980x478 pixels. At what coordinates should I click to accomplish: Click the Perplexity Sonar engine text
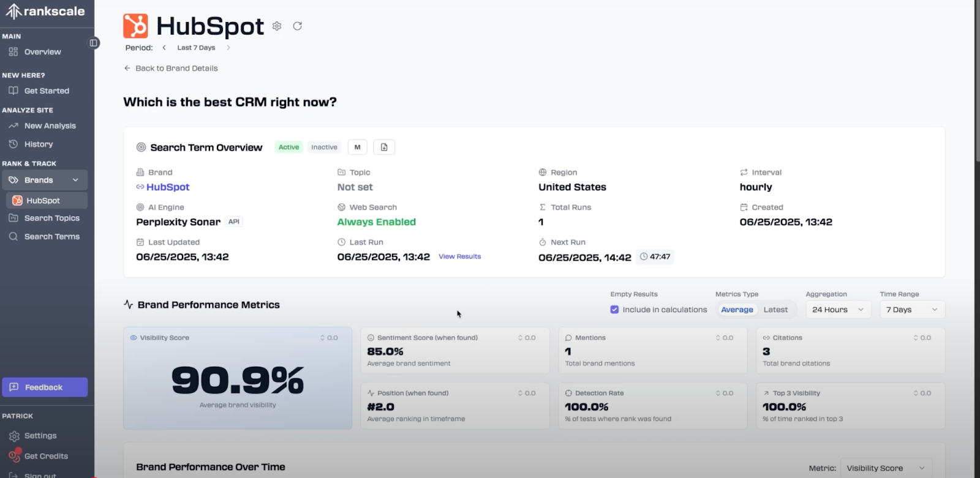178,222
